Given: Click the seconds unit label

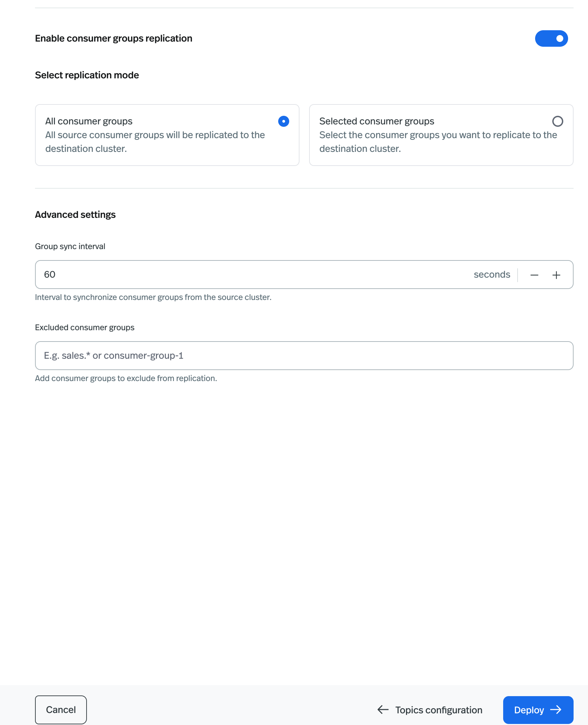Looking at the screenshot, I should click(x=492, y=275).
